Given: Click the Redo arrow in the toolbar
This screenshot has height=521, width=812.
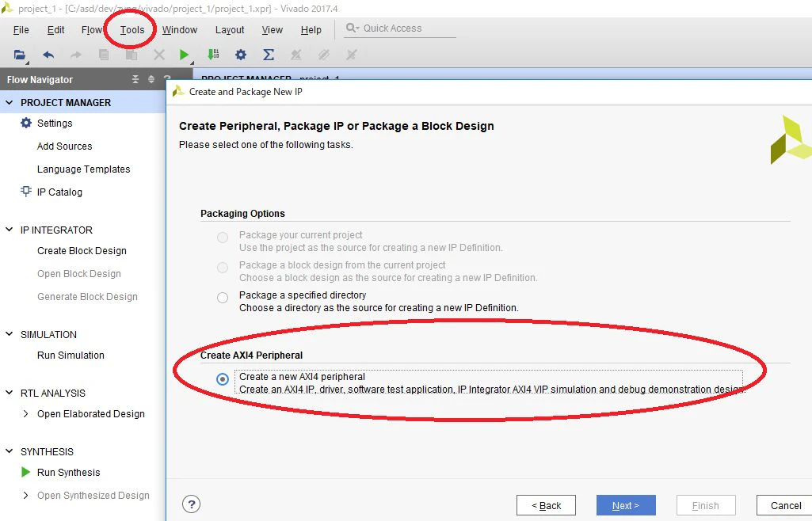Looking at the screenshot, I should (76, 55).
